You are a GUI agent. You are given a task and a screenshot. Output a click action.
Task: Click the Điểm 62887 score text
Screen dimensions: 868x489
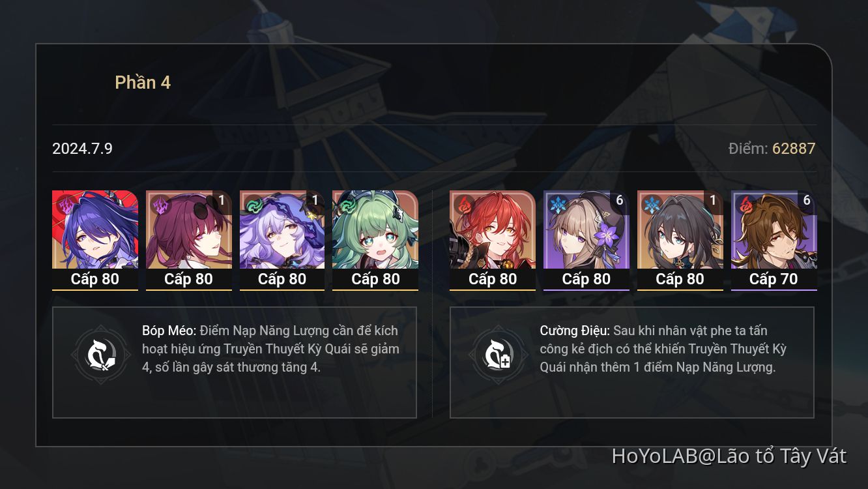[772, 149]
